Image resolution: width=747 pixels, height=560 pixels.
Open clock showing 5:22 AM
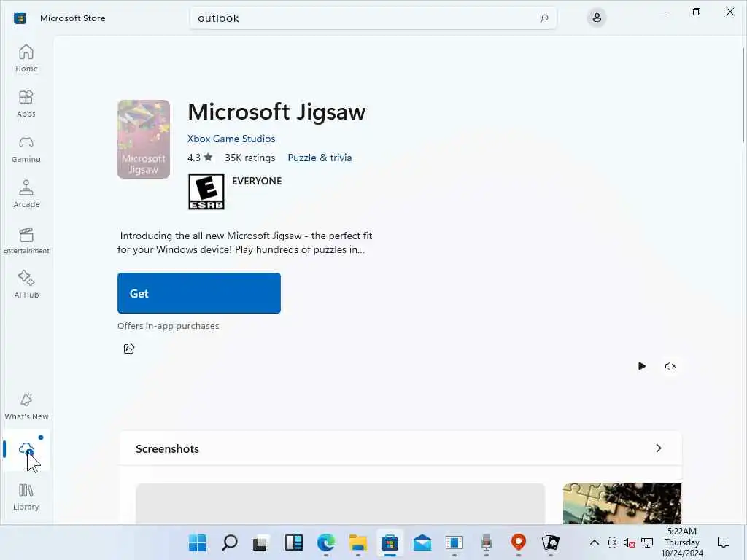click(682, 542)
